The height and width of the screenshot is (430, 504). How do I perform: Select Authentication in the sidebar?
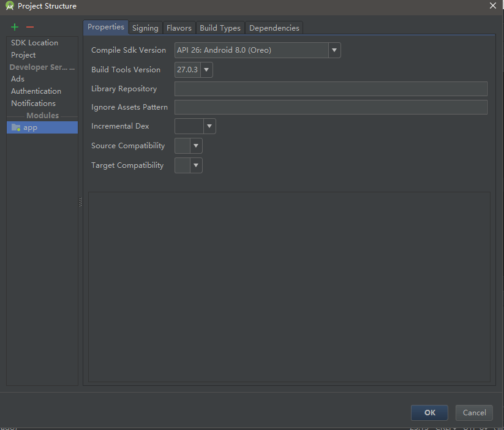[42, 91]
